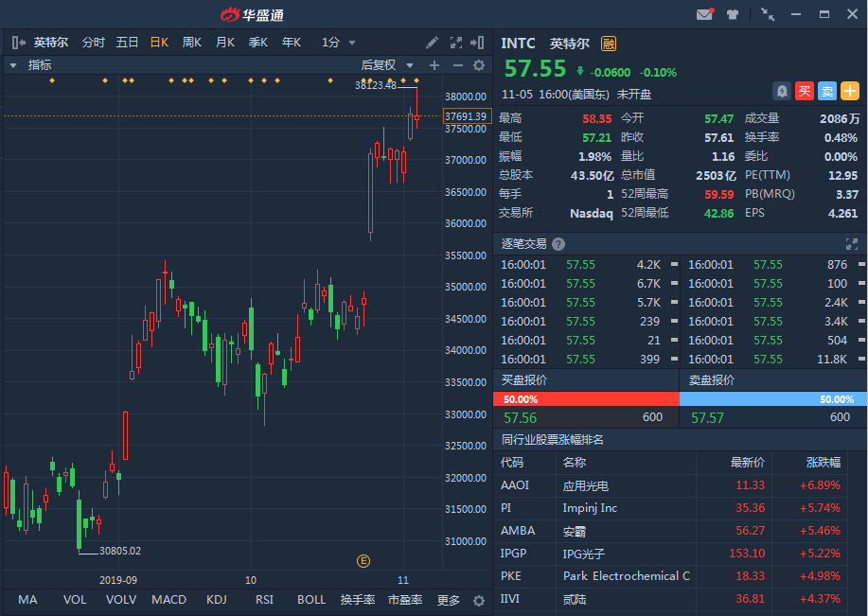Click the 52周最高 value 59.59

tap(719, 195)
